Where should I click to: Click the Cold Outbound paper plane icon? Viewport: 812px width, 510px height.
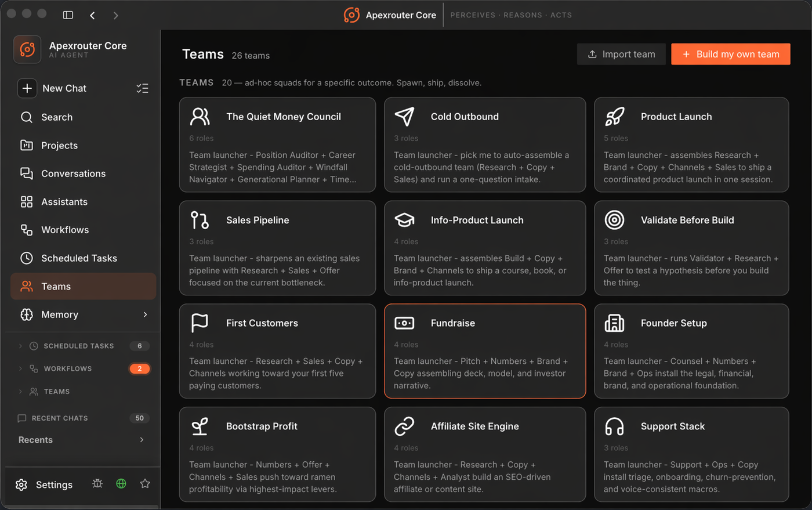point(404,117)
